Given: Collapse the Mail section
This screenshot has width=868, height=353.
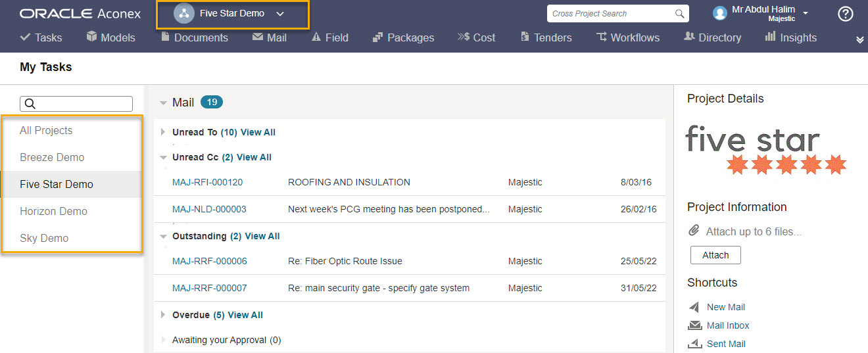Looking at the screenshot, I should point(163,103).
